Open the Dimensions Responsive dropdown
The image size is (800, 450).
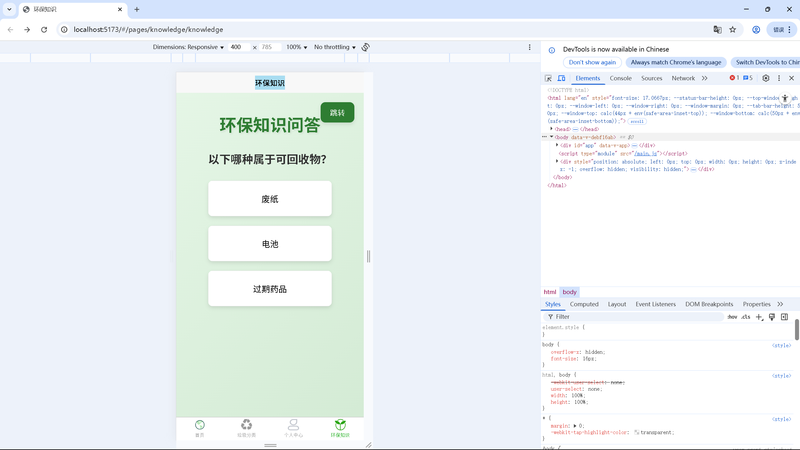(x=188, y=47)
